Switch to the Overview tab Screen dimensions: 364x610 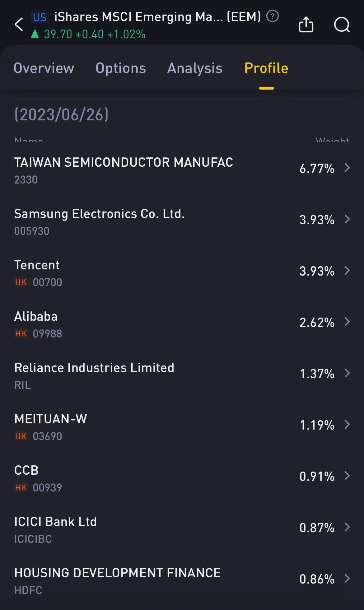pos(44,68)
